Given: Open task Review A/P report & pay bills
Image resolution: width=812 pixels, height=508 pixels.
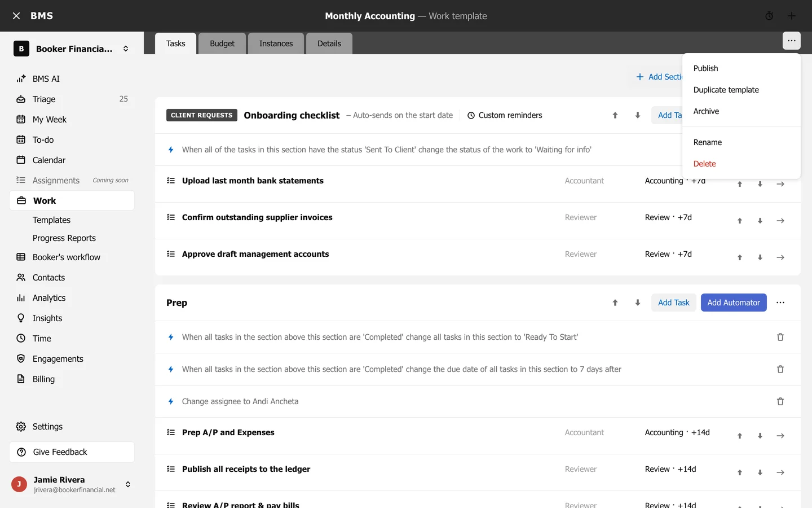Looking at the screenshot, I should point(241,505).
